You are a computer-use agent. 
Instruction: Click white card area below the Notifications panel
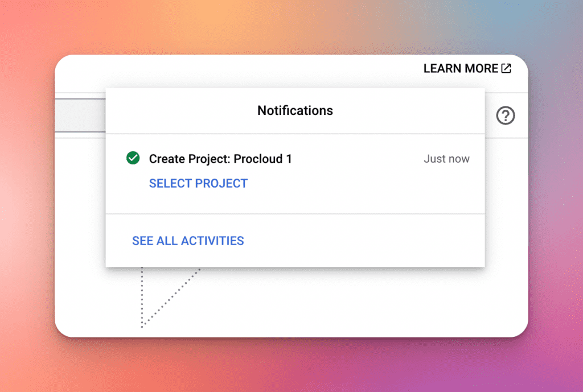342,302
